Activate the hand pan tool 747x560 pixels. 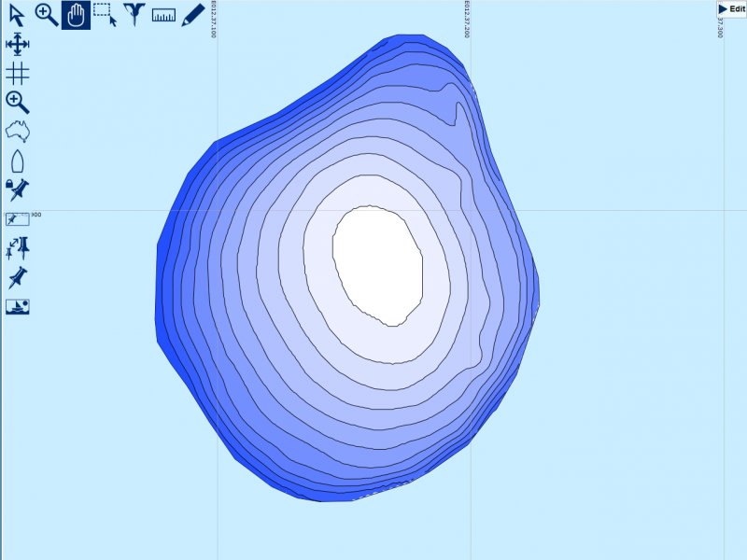coord(76,15)
